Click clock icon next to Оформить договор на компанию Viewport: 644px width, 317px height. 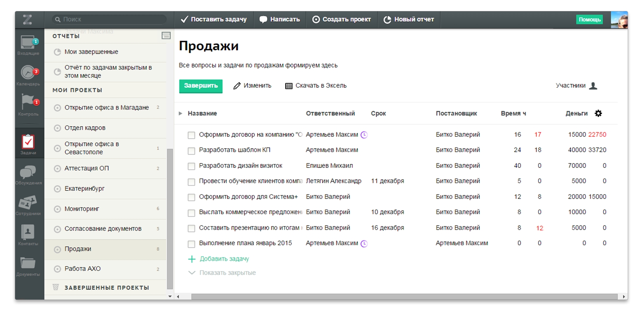pos(364,135)
